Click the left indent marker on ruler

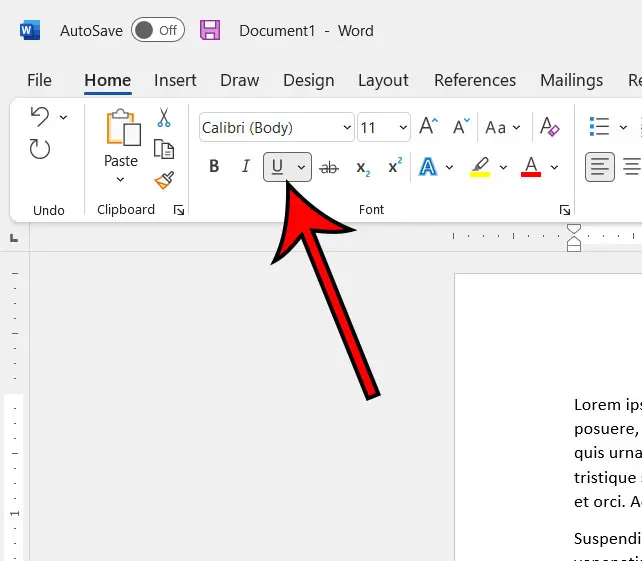tap(574, 247)
